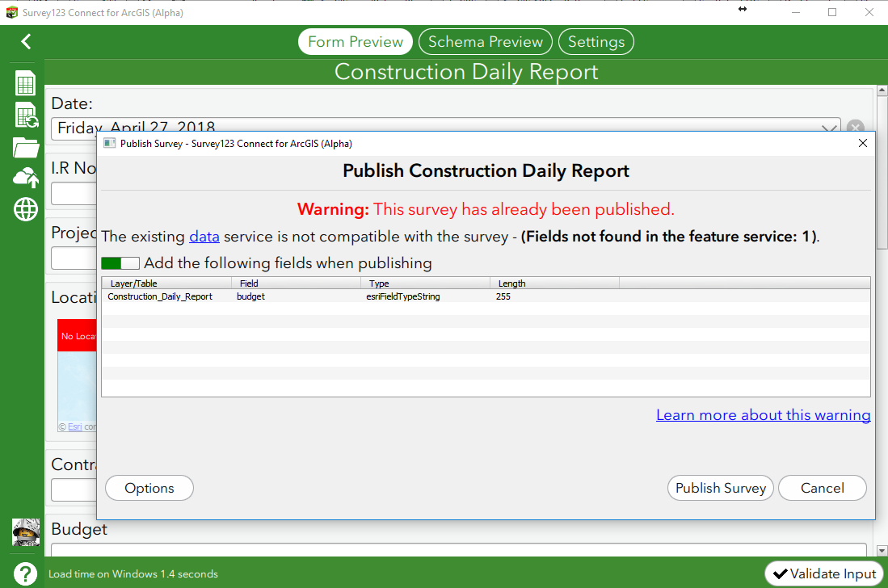The width and height of the screenshot is (888, 588).
Task: Click the scroll down arrow of form
Action: [x=882, y=551]
